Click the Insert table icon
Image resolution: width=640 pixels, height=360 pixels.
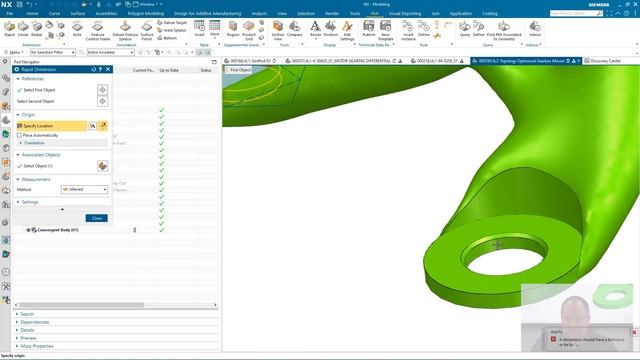[x=199, y=29]
